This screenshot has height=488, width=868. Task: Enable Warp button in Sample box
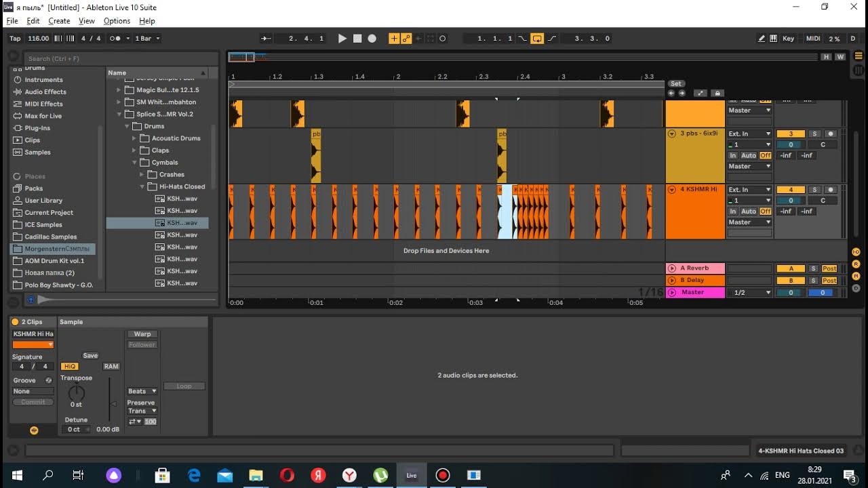point(142,334)
